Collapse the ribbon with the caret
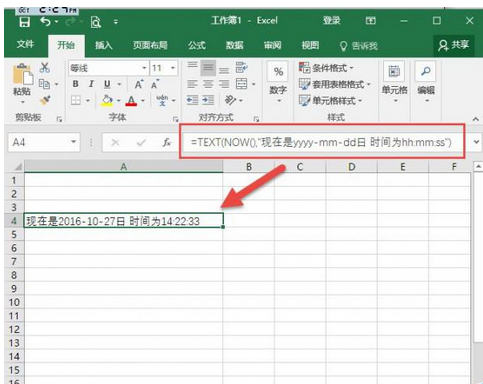483x384 pixels. click(x=476, y=119)
